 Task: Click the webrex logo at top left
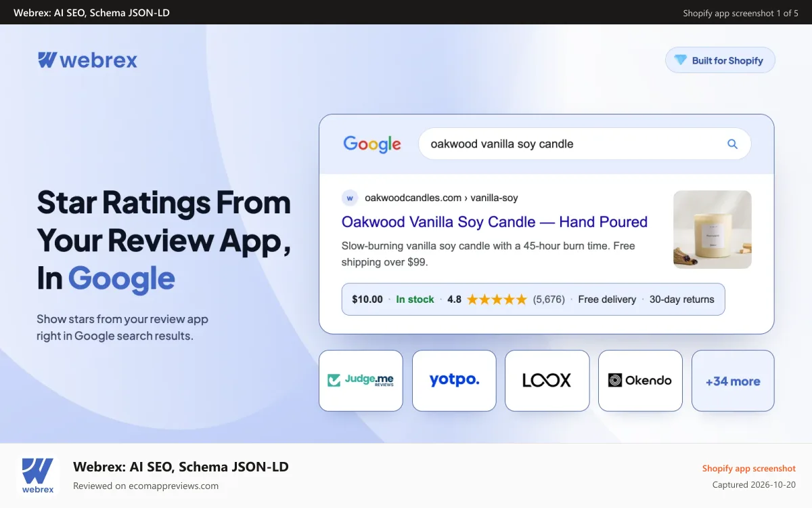pos(87,60)
